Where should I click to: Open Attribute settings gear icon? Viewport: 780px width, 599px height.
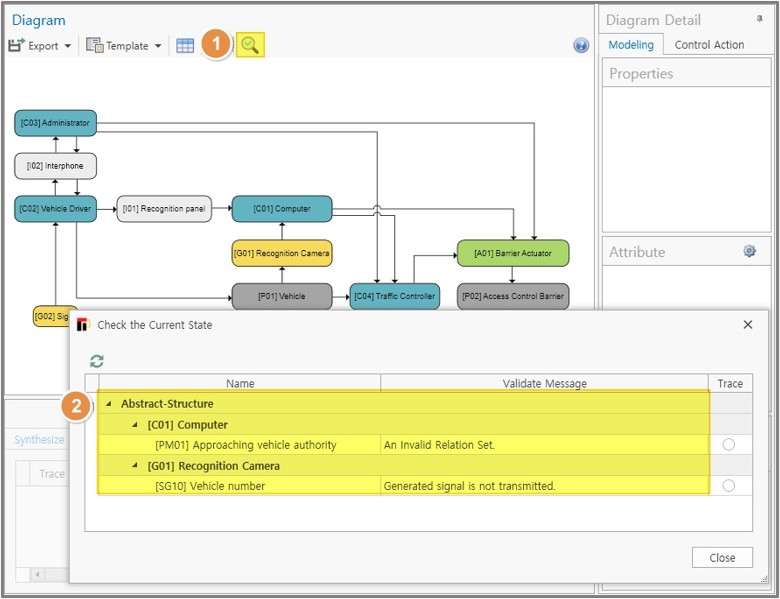pyautogui.click(x=749, y=252)
